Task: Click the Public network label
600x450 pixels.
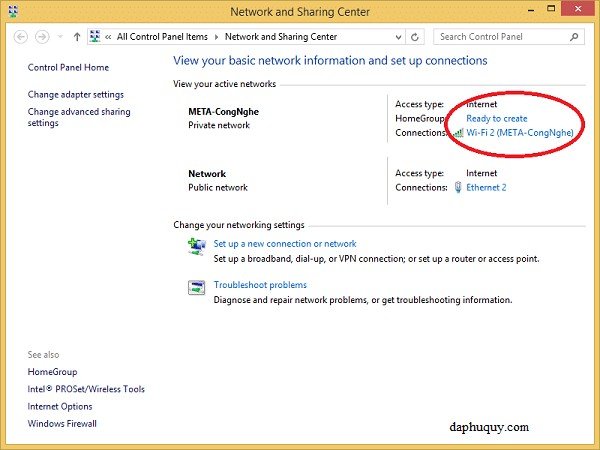Action: pyautogui.click(x=218, y=188)
